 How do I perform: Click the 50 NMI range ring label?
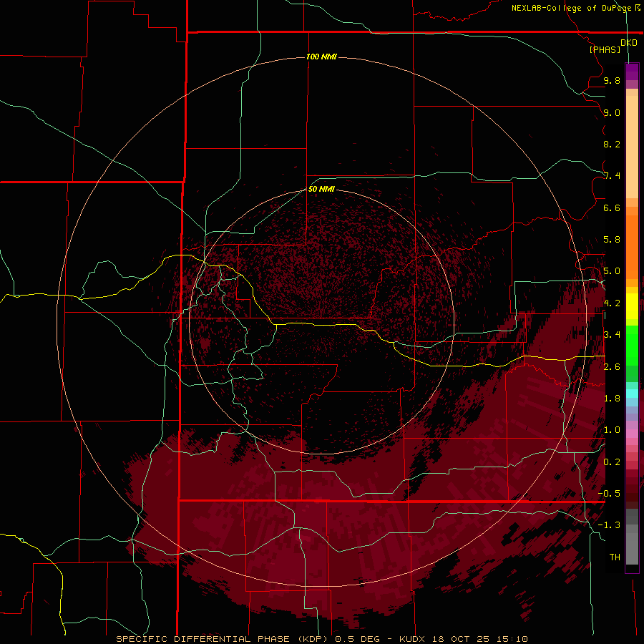coord(321,189)
